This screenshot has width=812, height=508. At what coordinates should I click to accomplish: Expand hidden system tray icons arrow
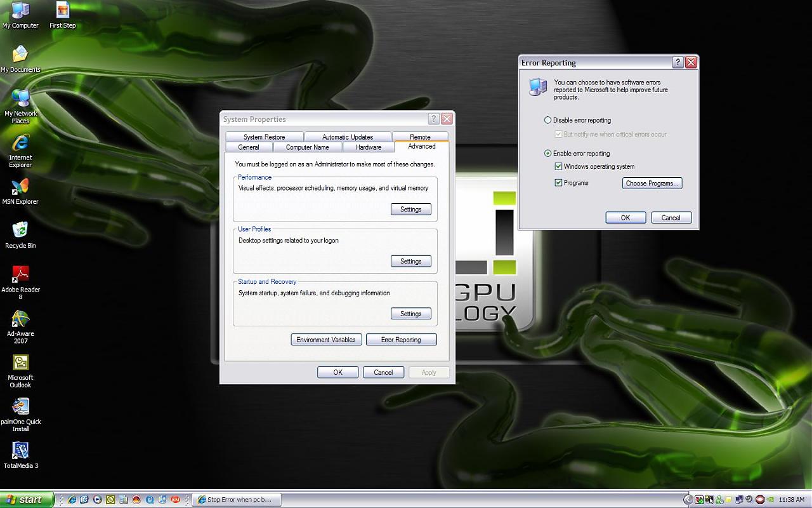(688, 500)
